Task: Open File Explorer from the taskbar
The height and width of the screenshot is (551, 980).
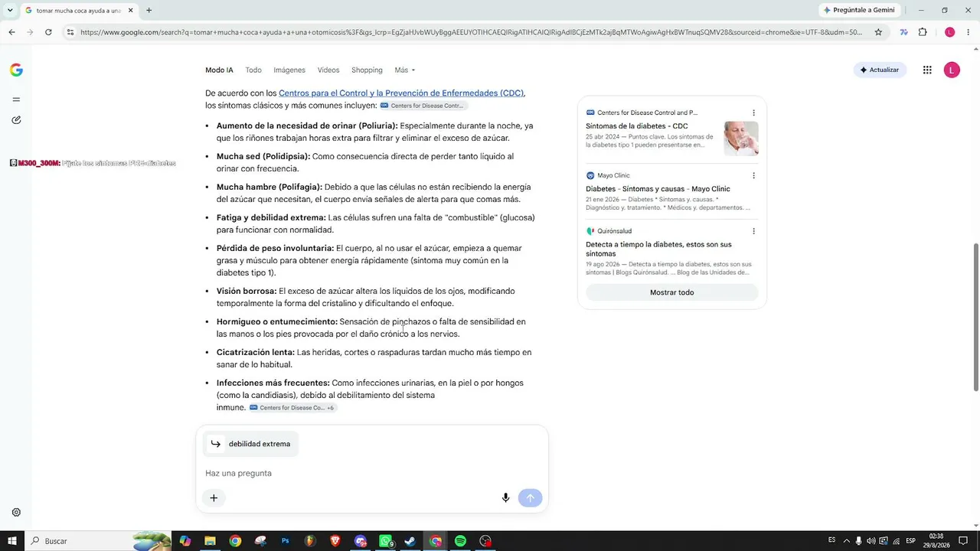Action: pyautogui.click(x=210, y=541)
